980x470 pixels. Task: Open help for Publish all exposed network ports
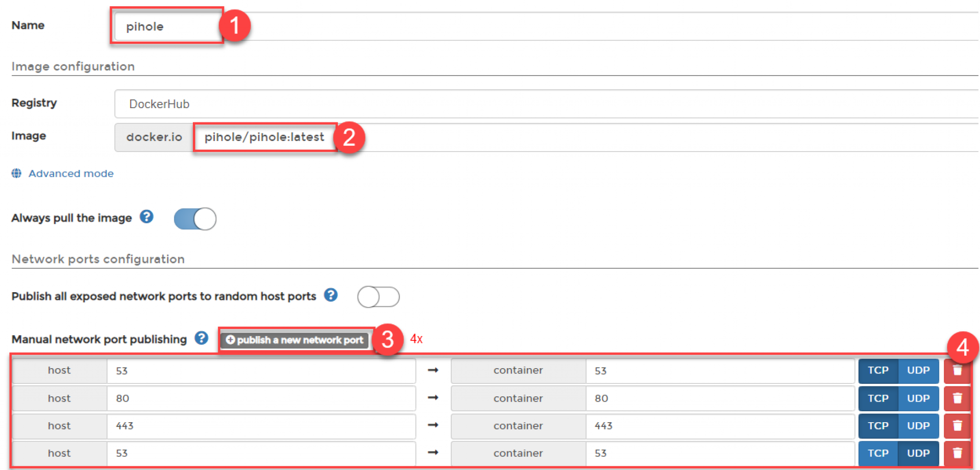pyautogui.click(x=331, y=295)
